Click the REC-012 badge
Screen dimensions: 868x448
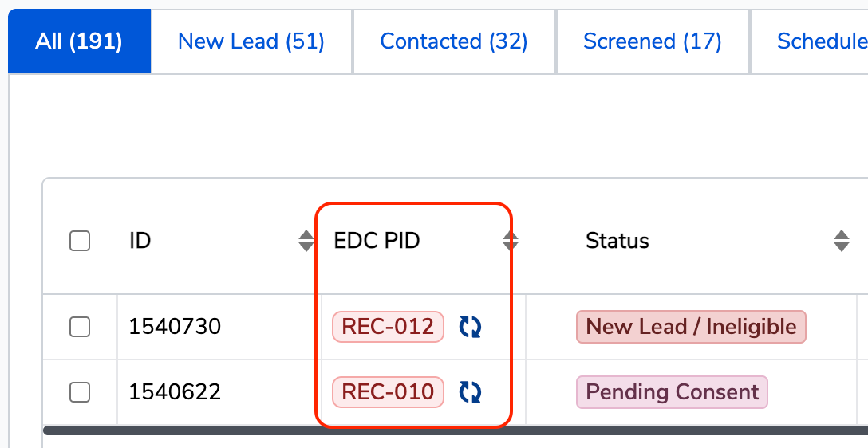coord(388,327)
